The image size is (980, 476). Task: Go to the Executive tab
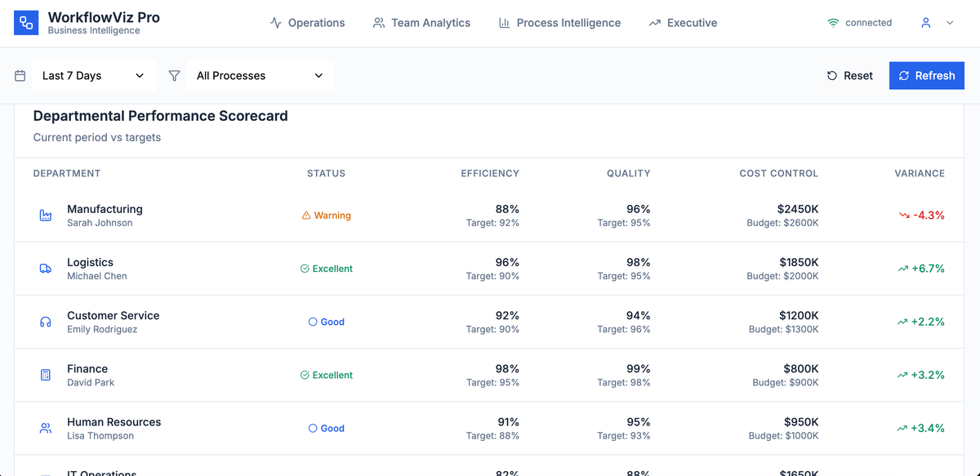pyautogui.click(x=683, y=23)
